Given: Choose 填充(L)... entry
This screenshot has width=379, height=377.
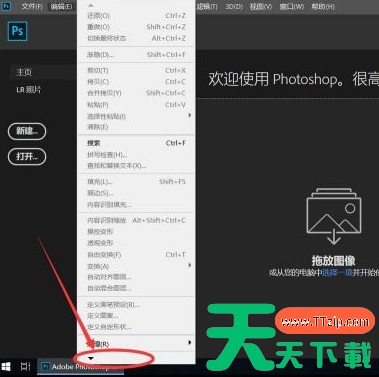Looking at the screenshot, I should tap(136, 182).
